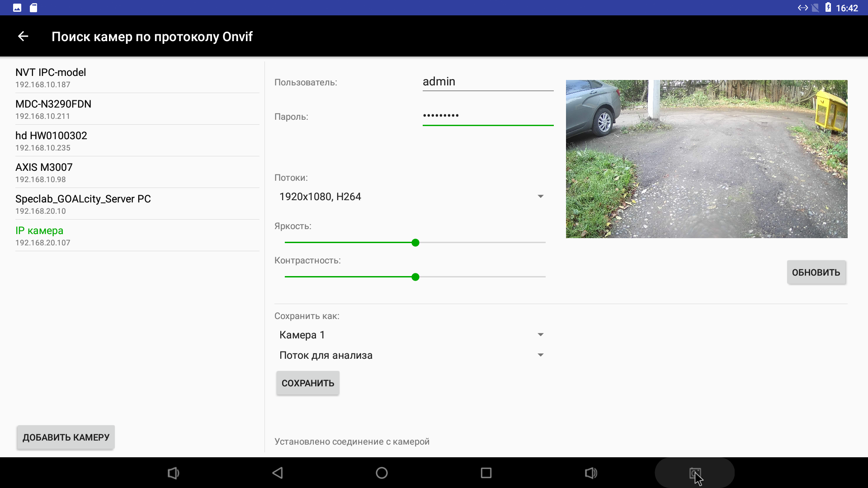Tap the screenshot icon in navigation bar
The height and width of the screenshot is (488, 868).
click(x=695, y=473)
